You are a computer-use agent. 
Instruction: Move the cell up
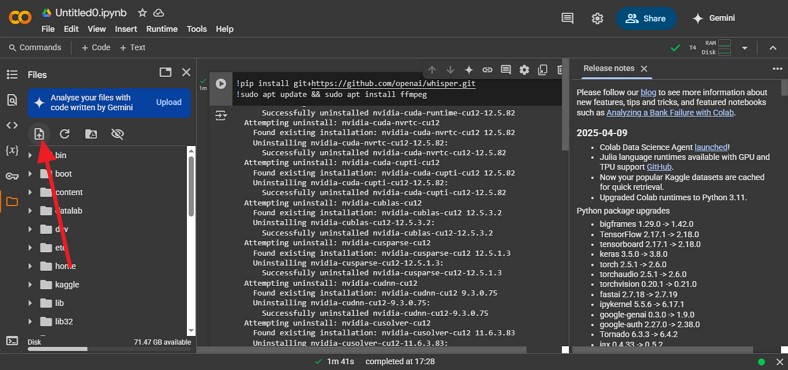tap(432, 70)
